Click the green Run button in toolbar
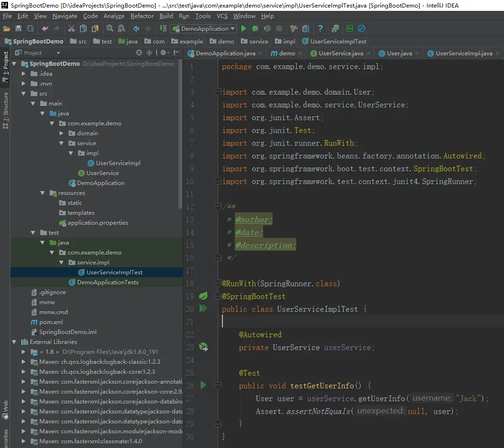504x448 pixels. [x=245, y=29]
